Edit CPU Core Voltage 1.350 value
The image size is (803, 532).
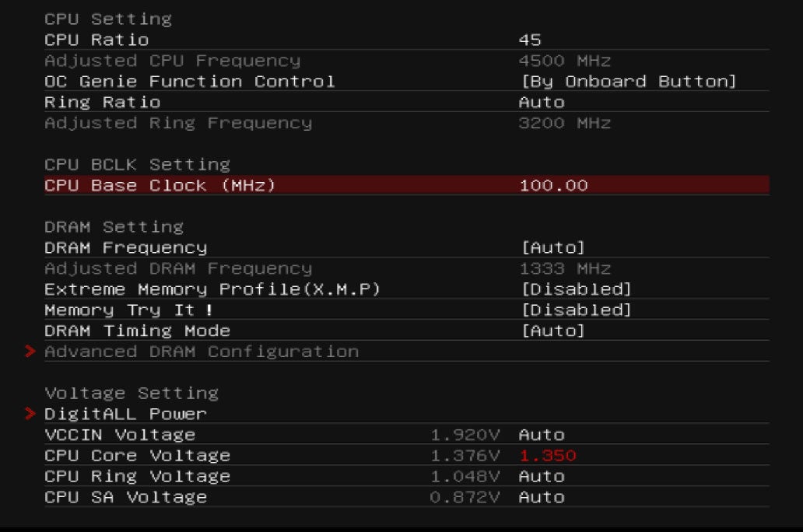coord(547,456)
